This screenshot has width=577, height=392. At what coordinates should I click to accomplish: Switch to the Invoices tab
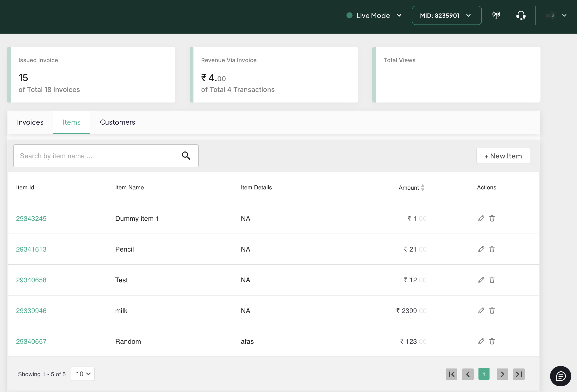click(x=30, y=122)
